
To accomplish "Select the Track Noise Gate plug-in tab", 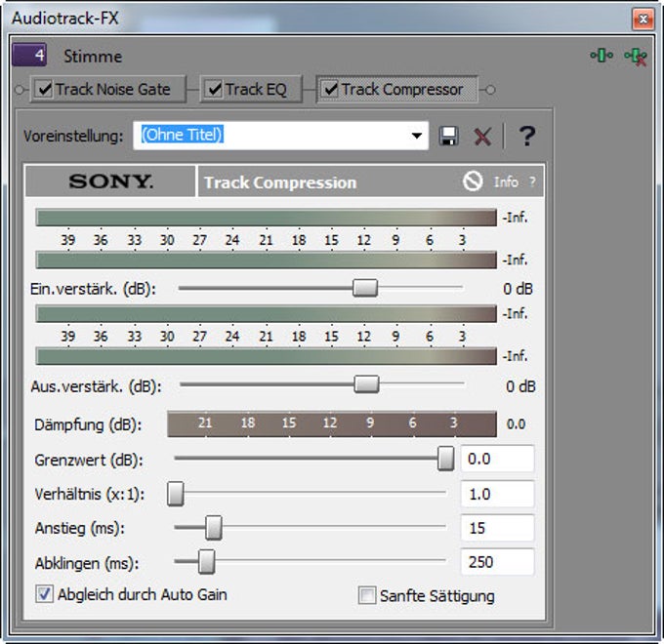I will click(107, 89).
